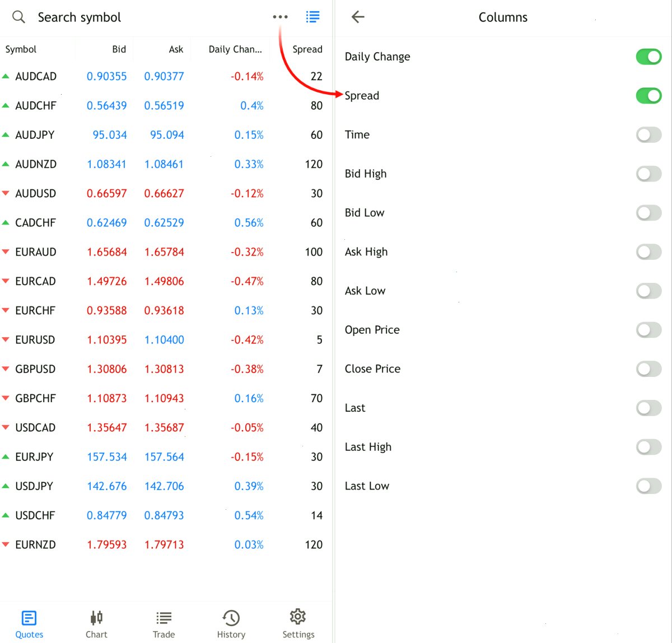Click the Daily Change column header
The height and width of the screenshot is (643, 672).
pyautogui.click(x=235, y=49)
